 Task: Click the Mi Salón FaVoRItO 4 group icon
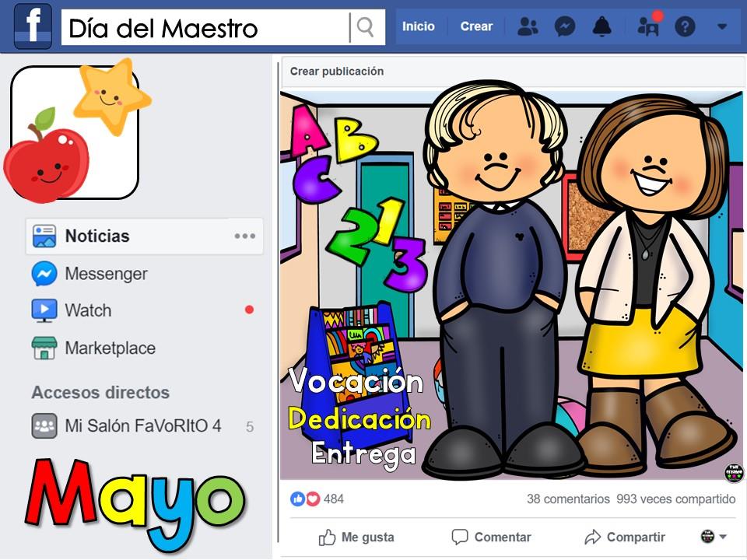[x=44, y=425]
